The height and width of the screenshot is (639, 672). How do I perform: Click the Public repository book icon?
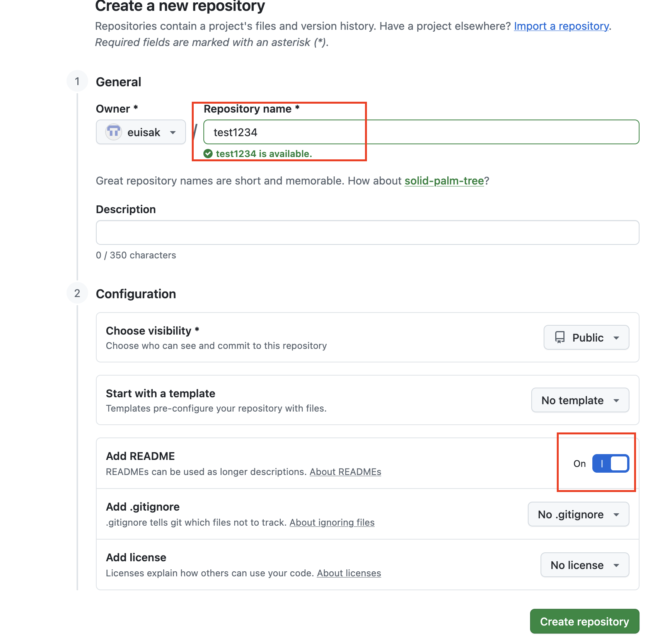(560, 337)
